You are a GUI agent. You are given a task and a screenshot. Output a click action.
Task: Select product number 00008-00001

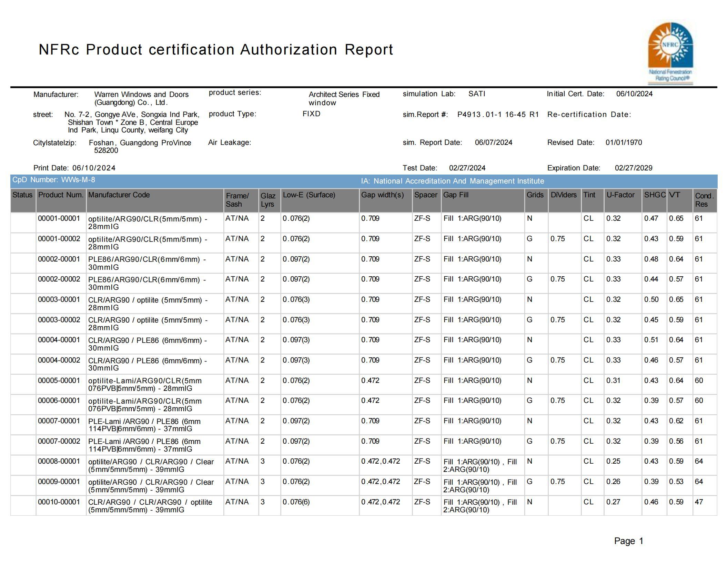(59, 461)
